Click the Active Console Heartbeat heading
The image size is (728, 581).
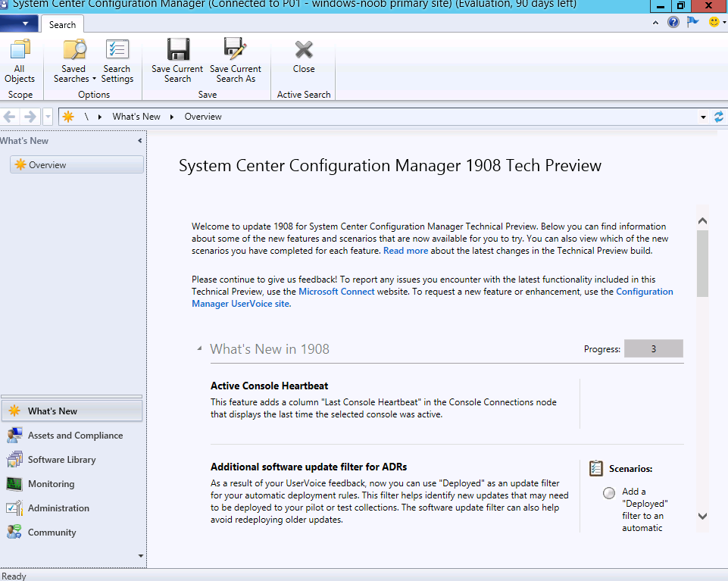(269, 386)
